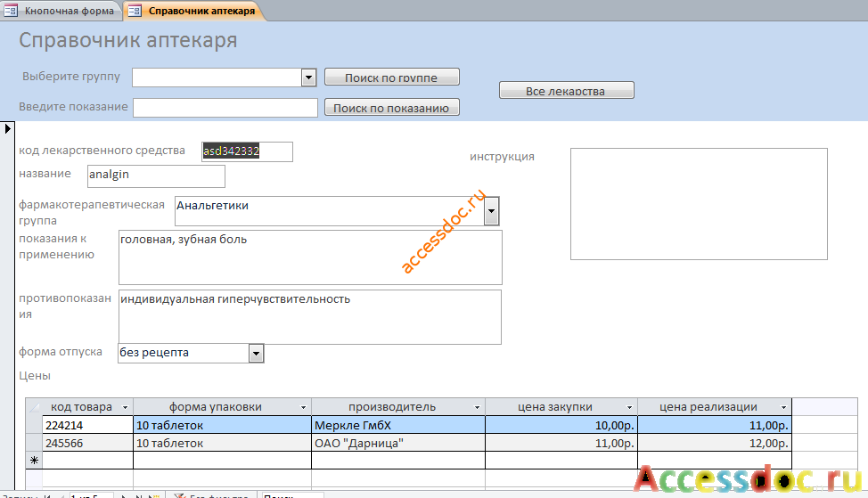Click the Поиск по показанию button
This screenshot has height=498, width=868.
coord(392,107)
